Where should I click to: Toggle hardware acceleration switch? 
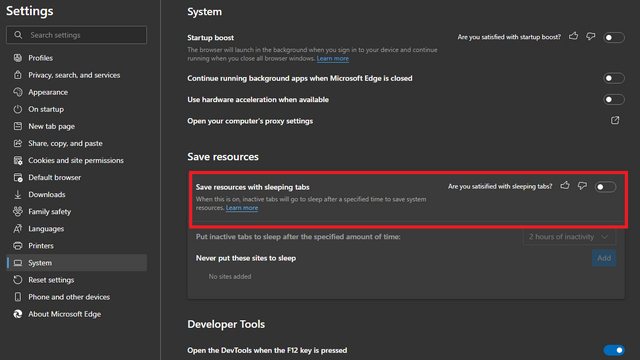tap(613, 99)
